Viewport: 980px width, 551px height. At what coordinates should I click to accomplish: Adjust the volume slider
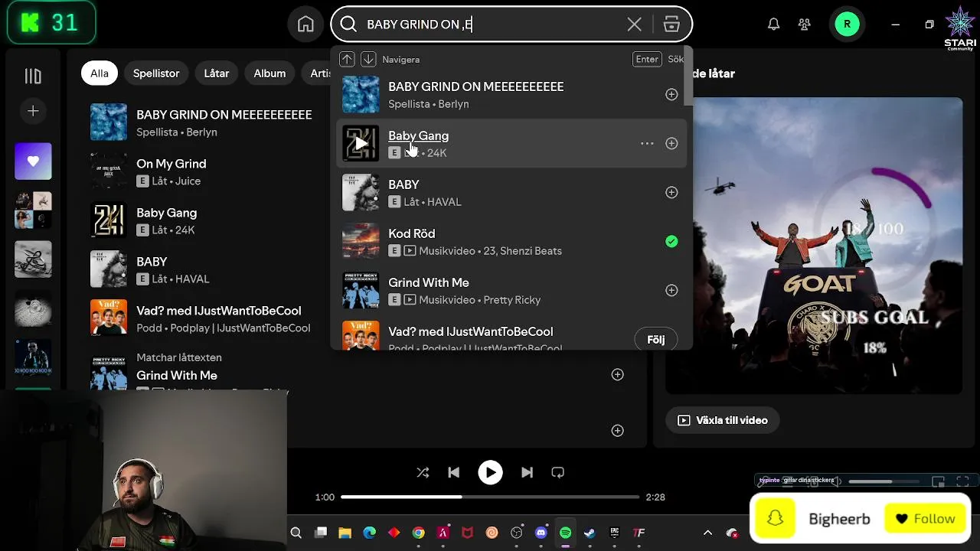pyautogui.click(x=884, y=481)
